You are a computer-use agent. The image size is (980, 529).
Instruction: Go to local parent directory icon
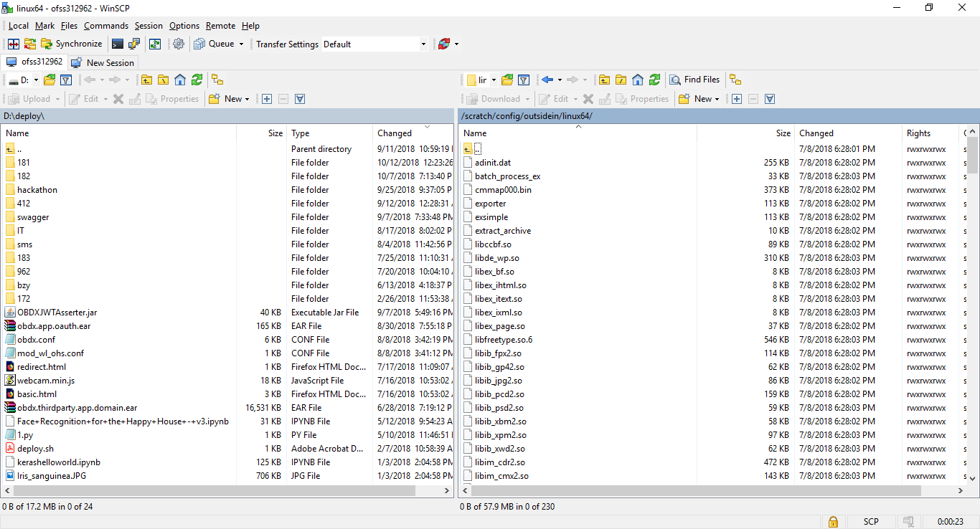click(146, 80)
